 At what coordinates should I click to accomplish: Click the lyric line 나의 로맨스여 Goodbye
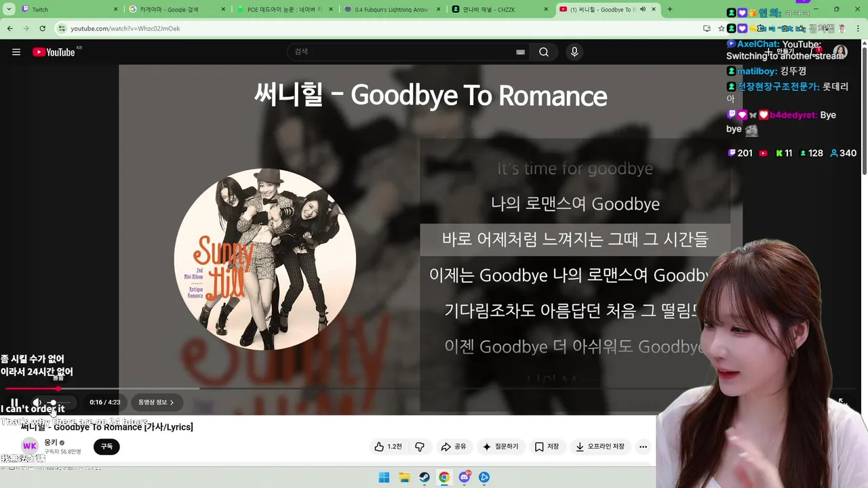tap(575, 204)
